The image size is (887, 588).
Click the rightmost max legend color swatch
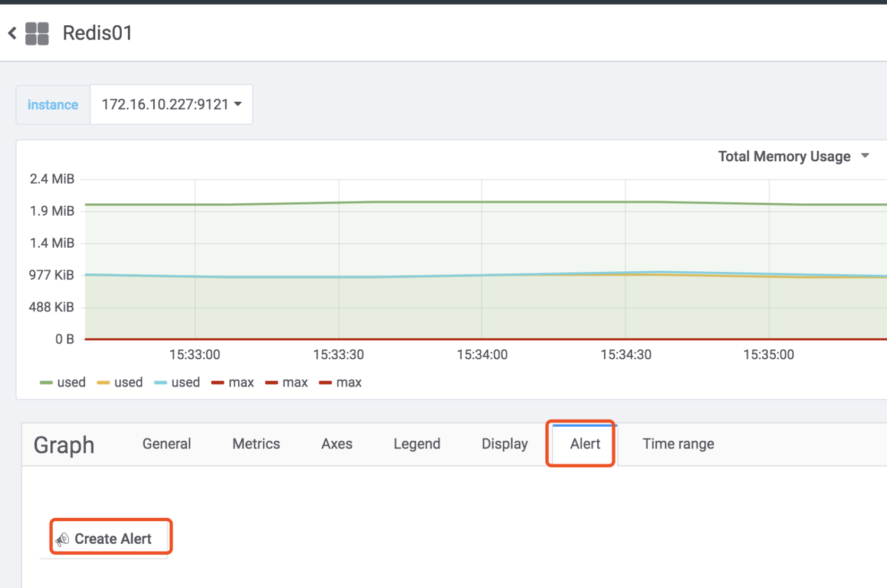click(325, 383)
